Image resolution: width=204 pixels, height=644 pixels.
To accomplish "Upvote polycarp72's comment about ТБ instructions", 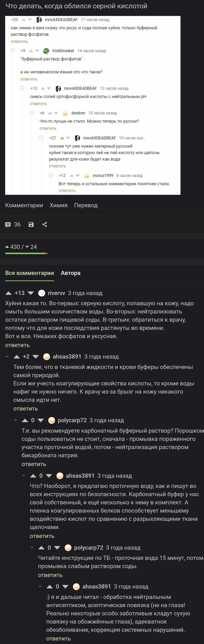I will coord(41,548).
